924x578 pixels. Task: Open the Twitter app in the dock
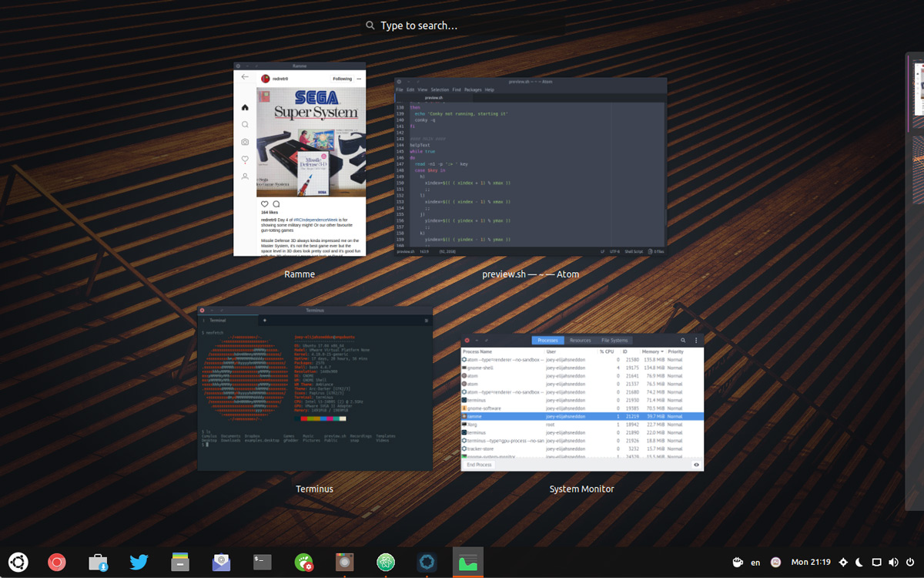[x=139, y=563]
